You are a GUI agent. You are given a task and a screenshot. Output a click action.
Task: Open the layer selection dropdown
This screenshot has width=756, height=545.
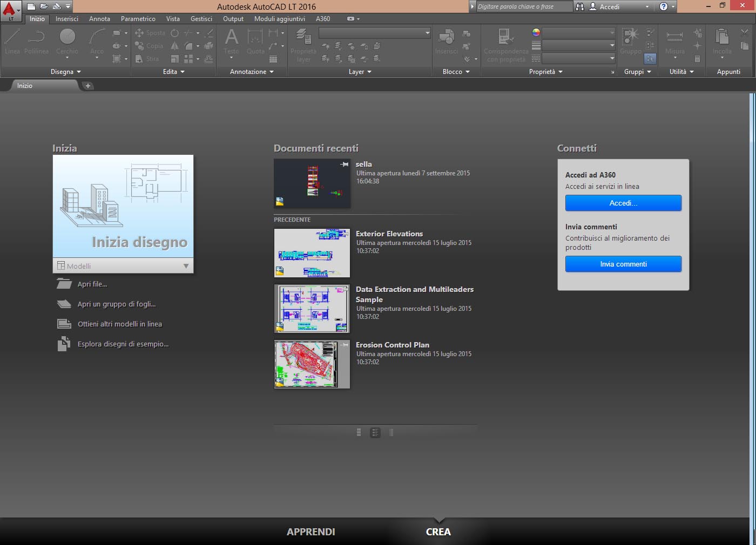click(375, 33)
